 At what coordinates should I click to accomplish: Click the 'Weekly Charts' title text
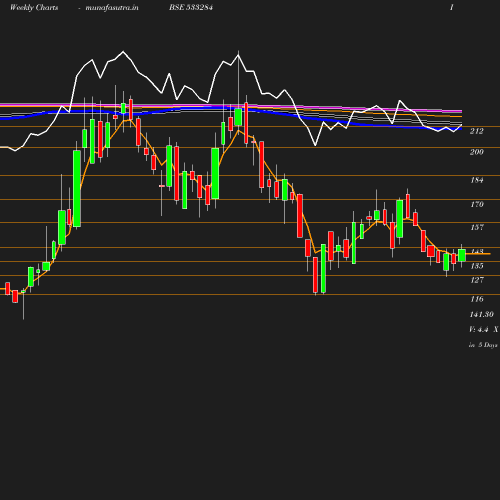(34, 7)
